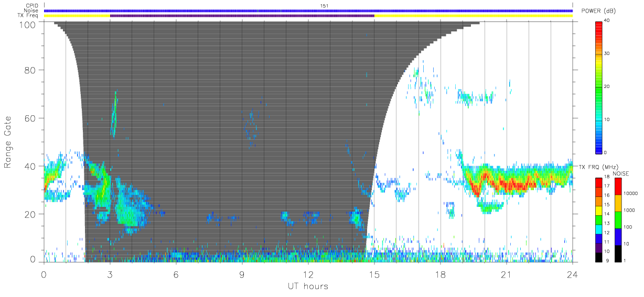644x297 pixels.
Task: Click the "Range Gate" axis title
Action: pos(8,141)
